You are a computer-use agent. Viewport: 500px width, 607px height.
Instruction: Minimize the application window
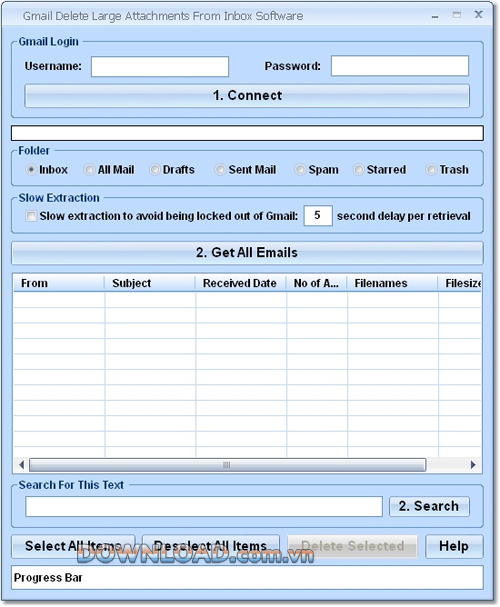[x=435, y=16]
